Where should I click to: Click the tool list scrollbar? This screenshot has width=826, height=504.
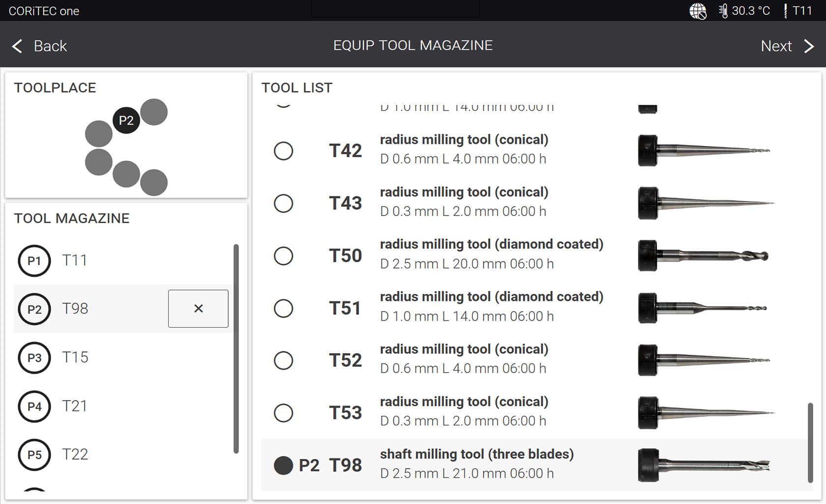coord(810,442)
